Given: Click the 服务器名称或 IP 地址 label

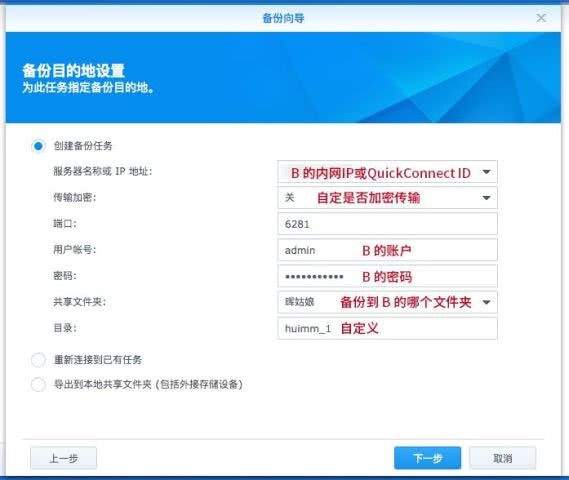Looking at the screenshot, I should click(x=103, y=171).
